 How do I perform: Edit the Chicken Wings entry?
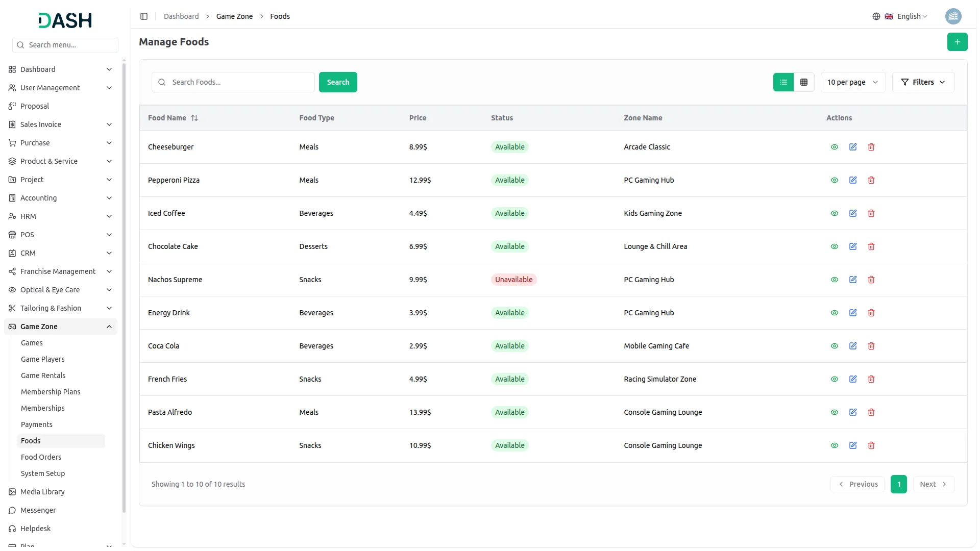(x=853, y=445)
